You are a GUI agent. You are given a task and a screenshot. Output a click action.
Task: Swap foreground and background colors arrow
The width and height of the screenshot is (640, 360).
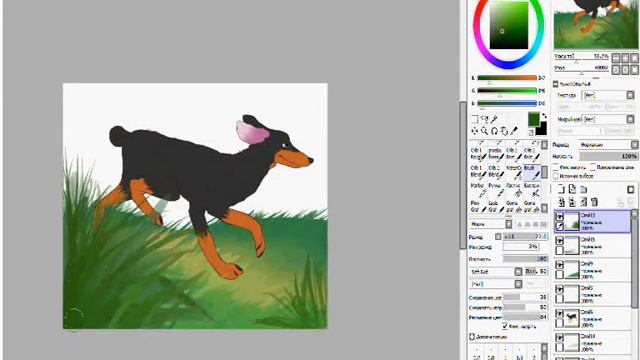544,116
